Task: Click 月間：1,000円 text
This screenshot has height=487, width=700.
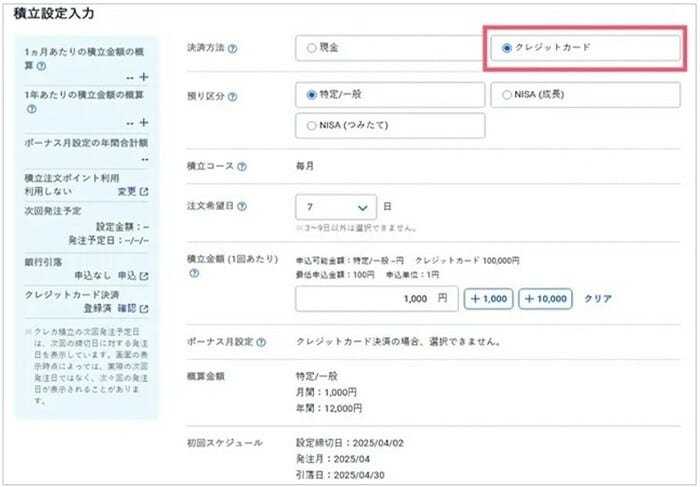Action: 326,392
